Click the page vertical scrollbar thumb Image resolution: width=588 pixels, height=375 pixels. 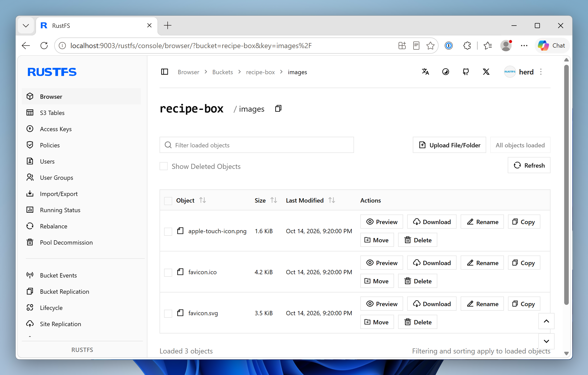click(x=566, y=185)
